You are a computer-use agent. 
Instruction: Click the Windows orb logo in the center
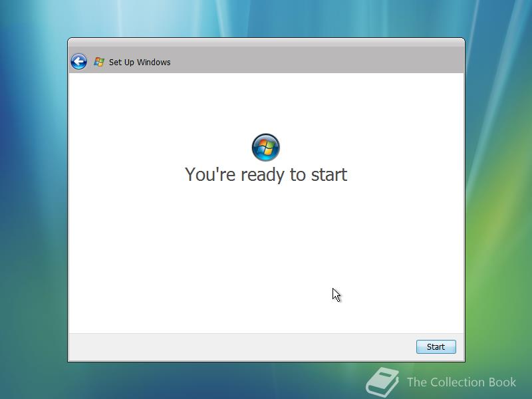[265, 147]
